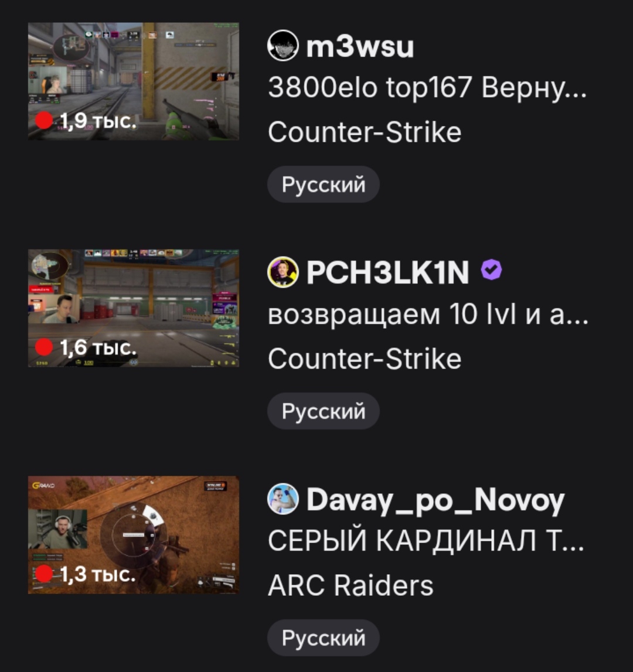Image resolution: width=633 pixels, height=672 pixels.
Task: Select the ARC Raiders category link
Action: 350,585
